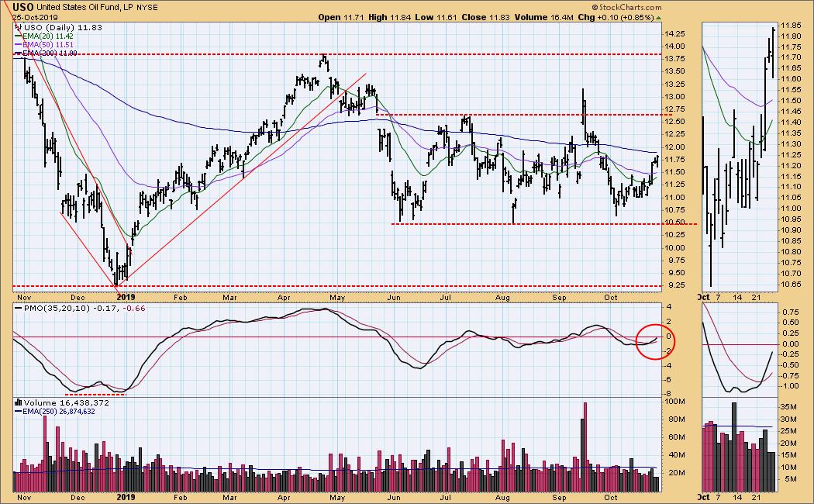814x504 pixels.
Task: Click the -4 label on the main PMO axis
Action: 667,365
